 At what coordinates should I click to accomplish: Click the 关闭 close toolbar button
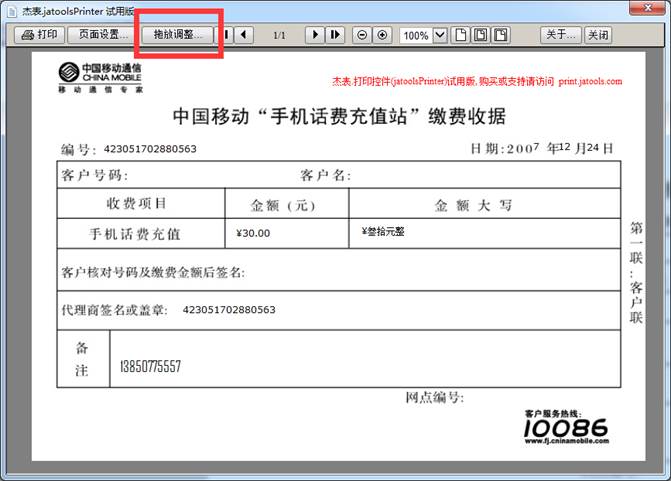point(598,35)
